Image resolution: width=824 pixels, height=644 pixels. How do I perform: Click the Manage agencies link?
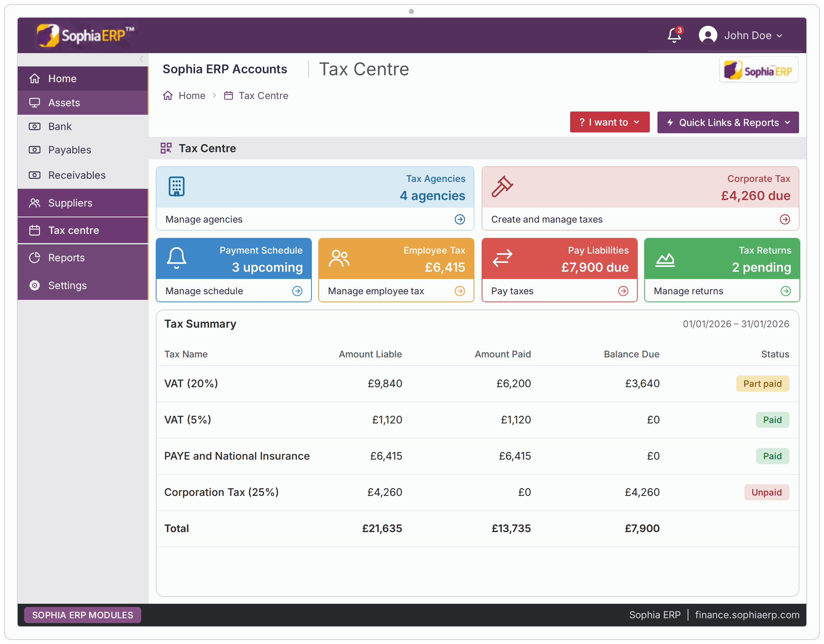tap(204, 219)
